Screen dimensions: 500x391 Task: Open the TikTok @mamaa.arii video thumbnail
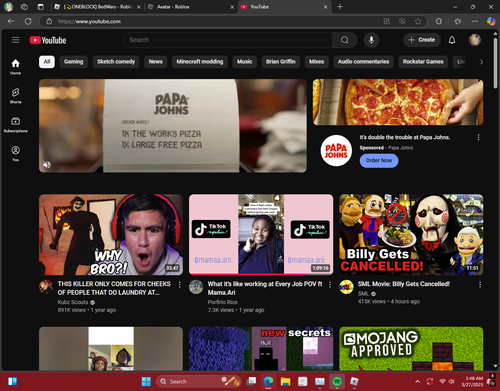[x=261, y=235]
